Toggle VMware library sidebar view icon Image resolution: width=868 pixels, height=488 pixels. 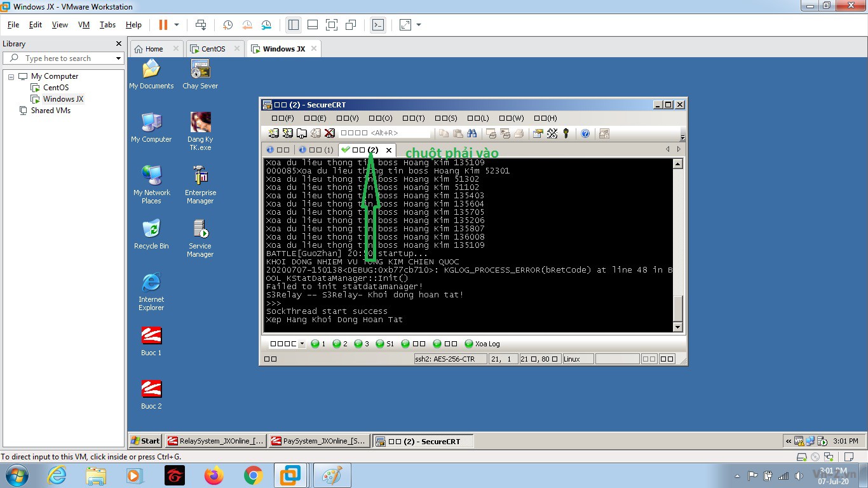(x=294, y=25)
